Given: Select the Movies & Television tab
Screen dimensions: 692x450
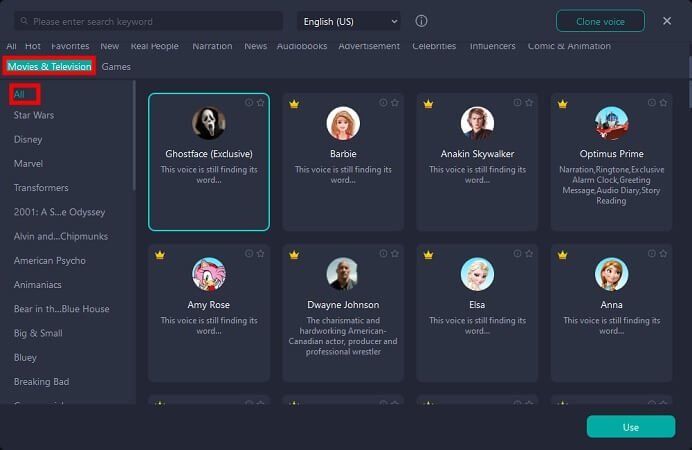Looking at the screenshot, I should tap(49, 67).
